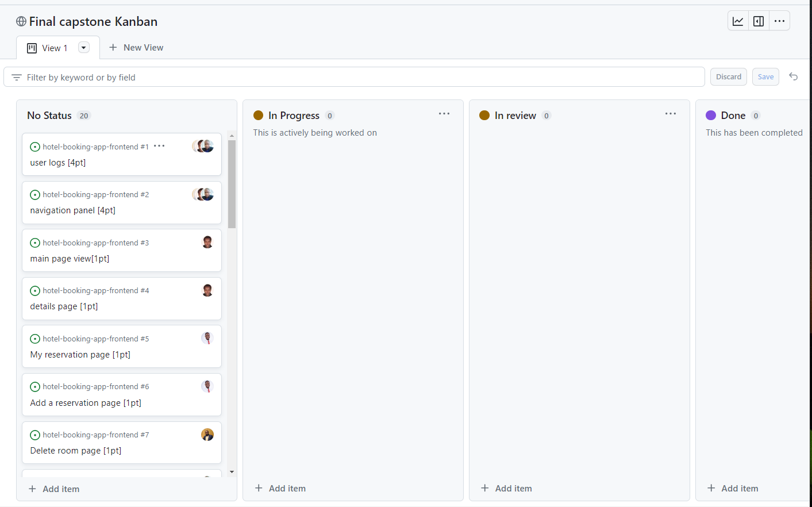Viewport: 812px width, 507px height.
Task: Click the assignee avatar on main page view card
Action: pos(207,241)
